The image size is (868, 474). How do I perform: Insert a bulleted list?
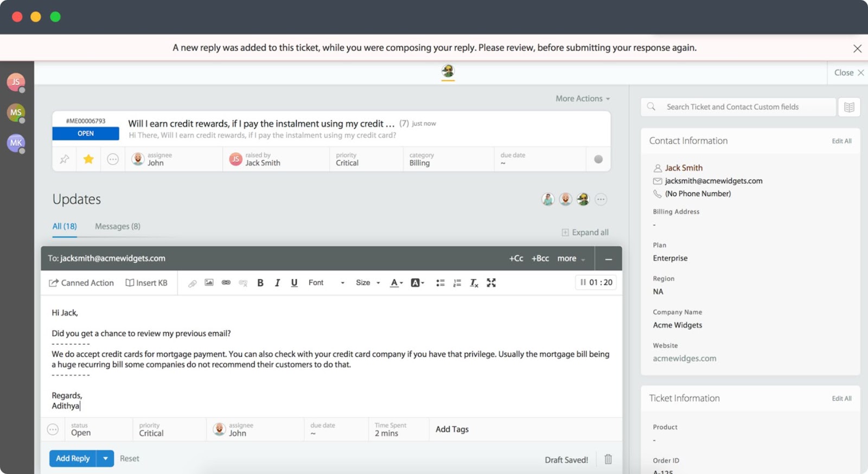click(x=441, y=283)
